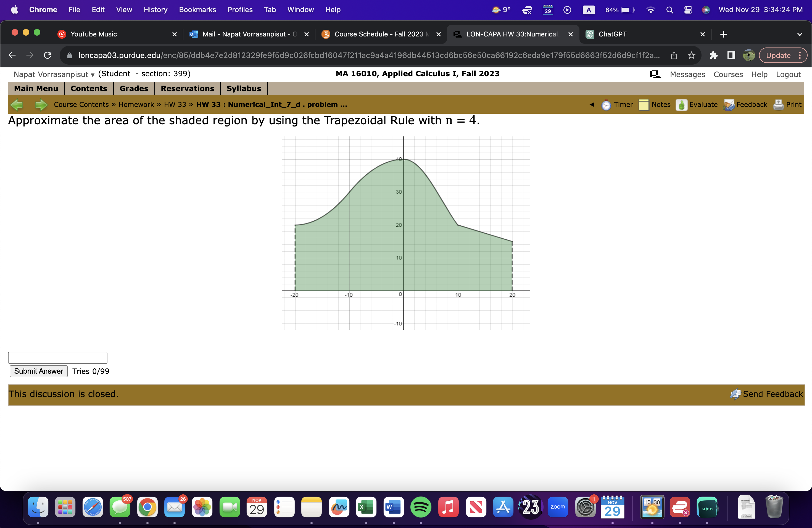
Task: Go back using the green arrow icon
Action: pos(17,104)
